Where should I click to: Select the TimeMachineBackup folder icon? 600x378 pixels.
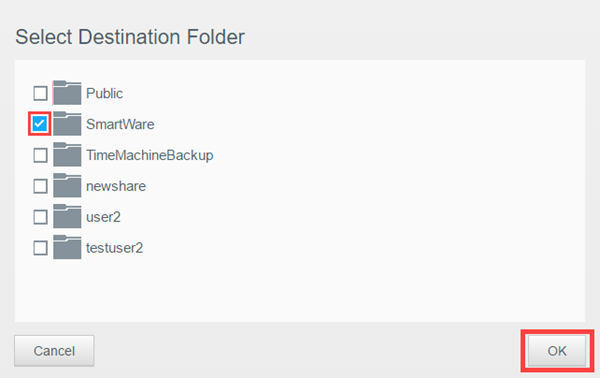[x=67, y=155]
